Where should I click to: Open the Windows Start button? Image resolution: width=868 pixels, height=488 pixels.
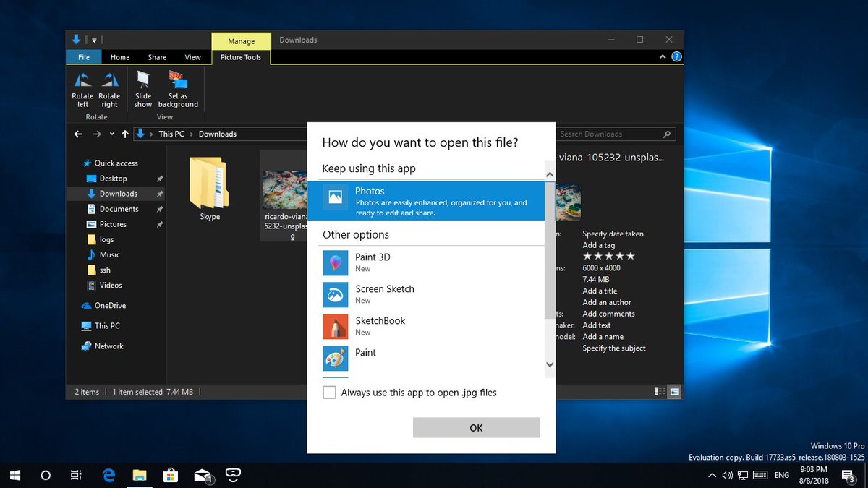[14, 475]
